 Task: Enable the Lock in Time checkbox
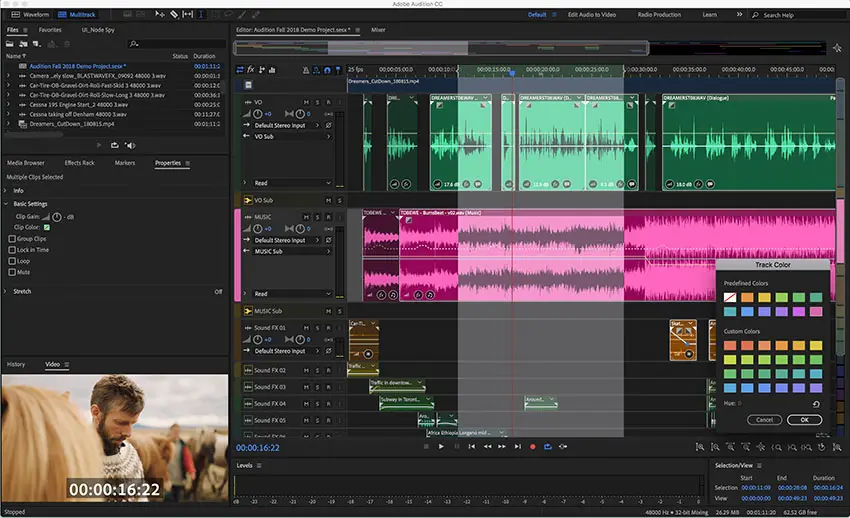[12, 250]
